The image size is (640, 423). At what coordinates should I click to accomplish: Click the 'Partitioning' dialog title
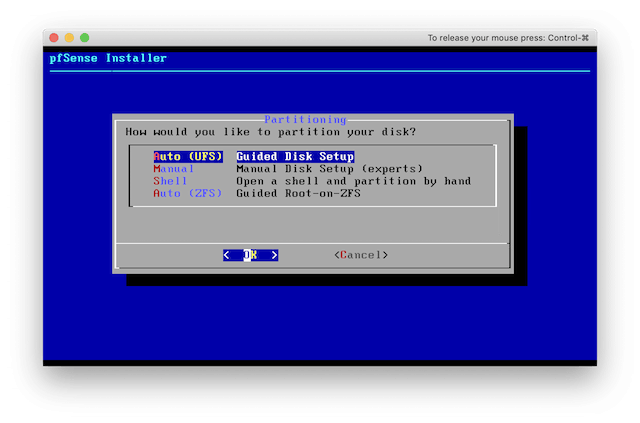(305, 120)
